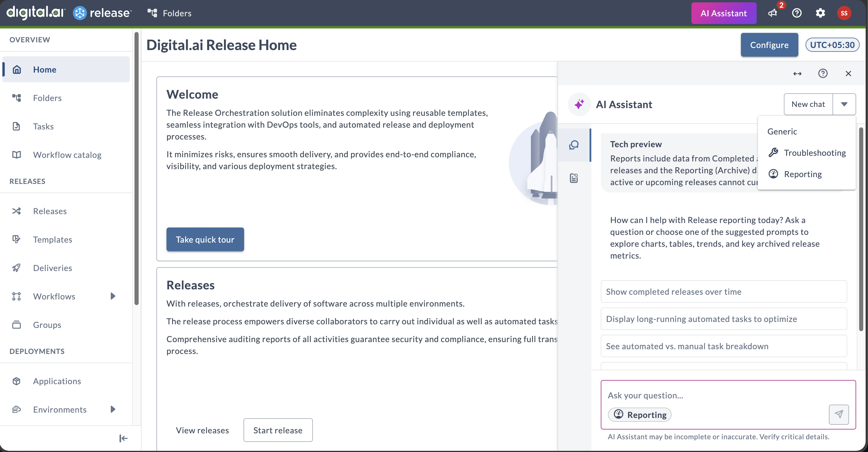The height and width of the screenshot is (452, 868).
Task: Expand the Environments submenu arrow
Action: (113, 409)
